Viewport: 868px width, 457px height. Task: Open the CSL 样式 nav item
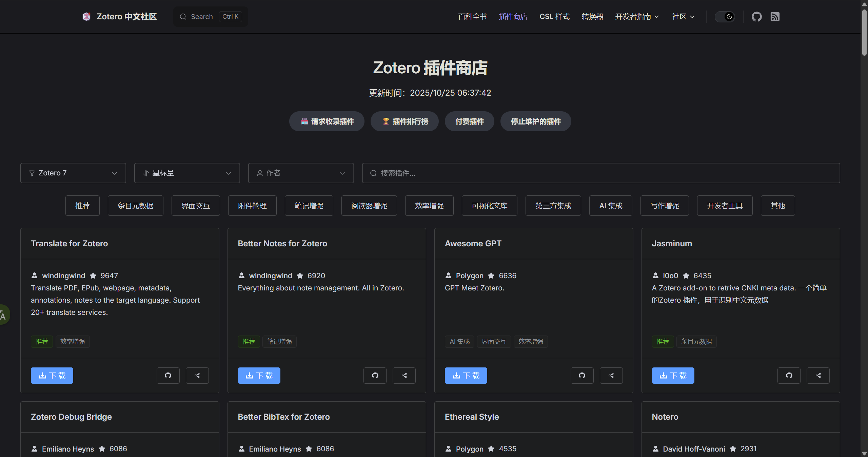point(554,17)
